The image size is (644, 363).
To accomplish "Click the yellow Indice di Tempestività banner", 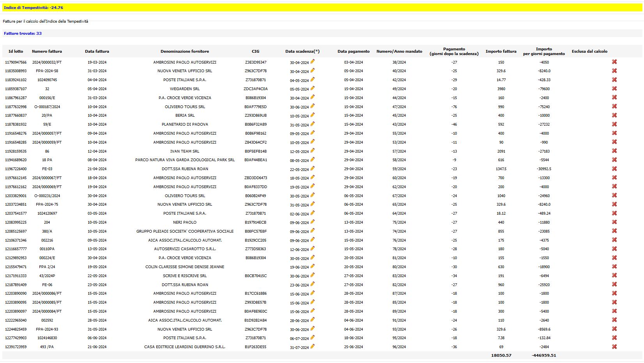I will (321, 7).
